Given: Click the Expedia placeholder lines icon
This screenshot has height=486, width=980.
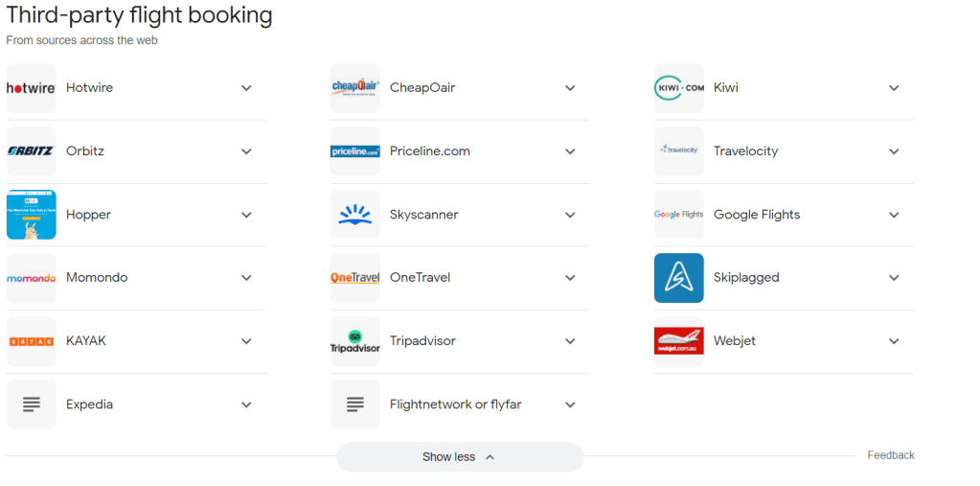Looking at the screenshot, I should click(x=32, y=405).
